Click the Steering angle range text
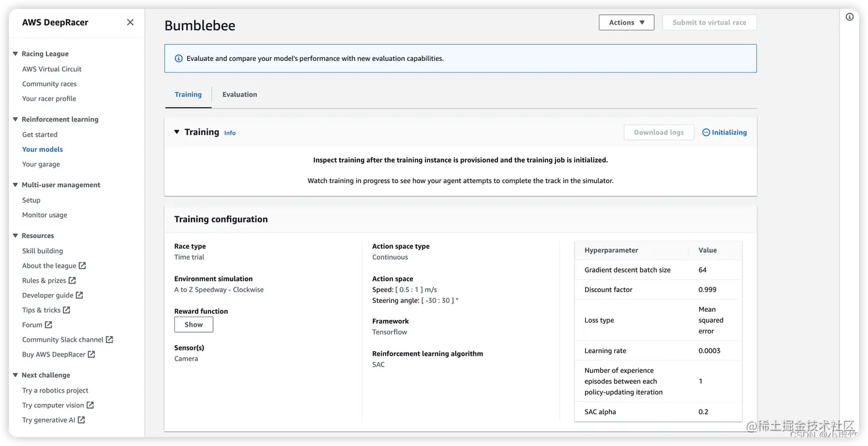Screen dimensions: 868x446 click(x=415, y=301)
